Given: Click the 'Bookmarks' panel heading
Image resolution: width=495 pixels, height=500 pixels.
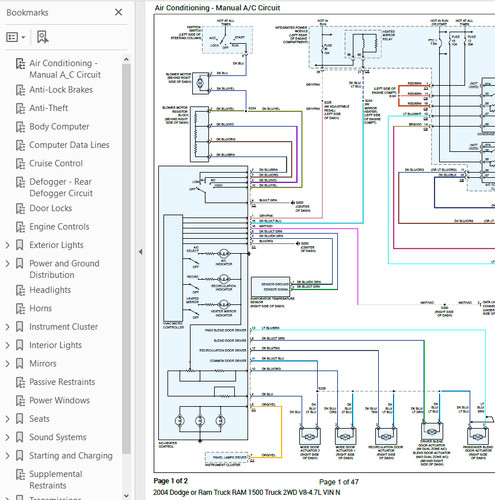Looking at the screenshot, I should (x=27, y=13).
